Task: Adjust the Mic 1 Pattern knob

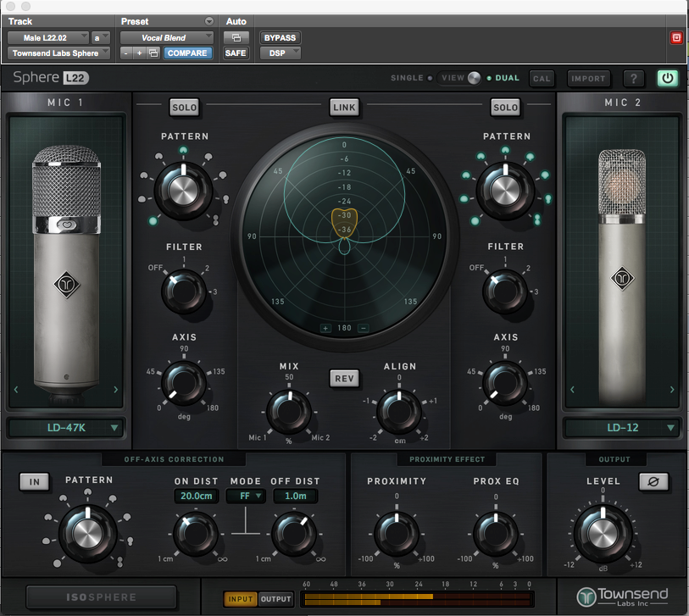Action: (x=185, y=188)
